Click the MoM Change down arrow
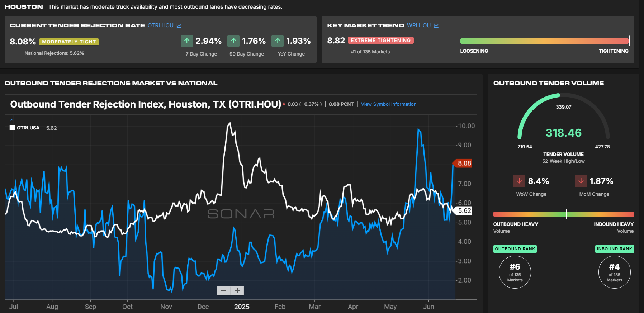This screenshot has width=644, height=313. tap(581, 181)
